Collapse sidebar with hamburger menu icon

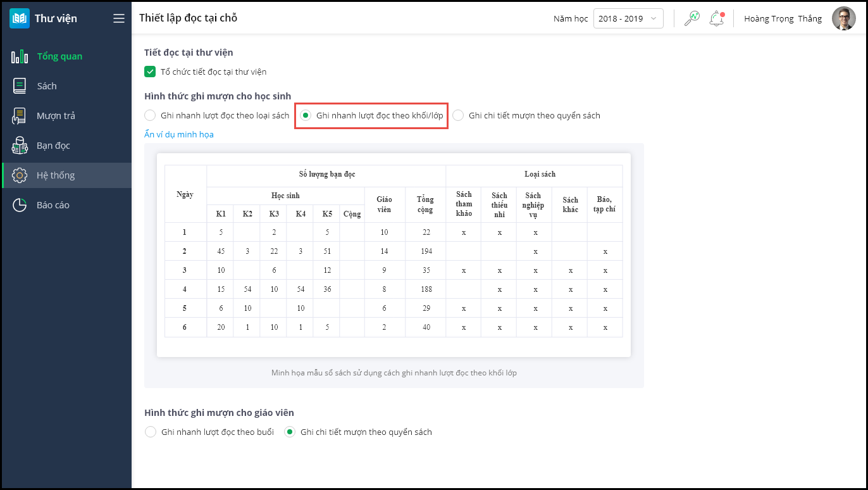pyautogui.click(x=119, y=18)
